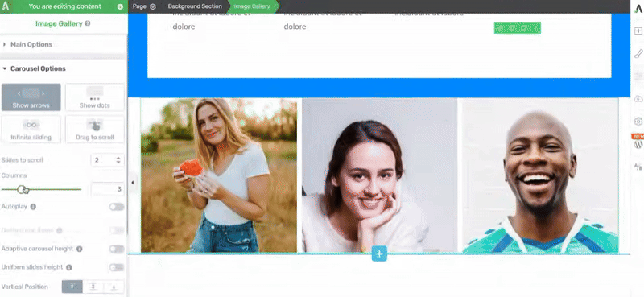Click the Infinite sliding option button
Viewport: 644px width, 297px height.
[31, 130]
